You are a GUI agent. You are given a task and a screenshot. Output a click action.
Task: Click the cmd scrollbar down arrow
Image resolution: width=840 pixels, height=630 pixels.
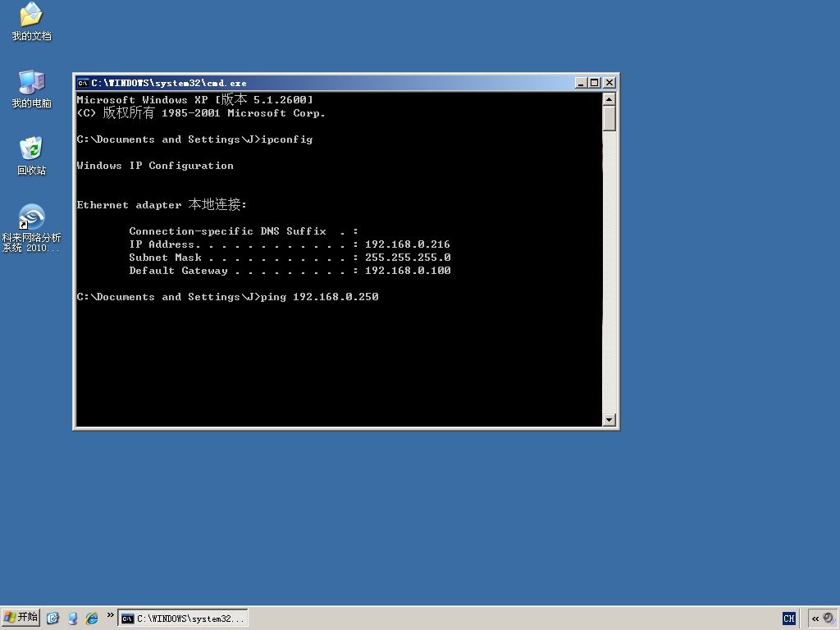[x=609, y=420]
